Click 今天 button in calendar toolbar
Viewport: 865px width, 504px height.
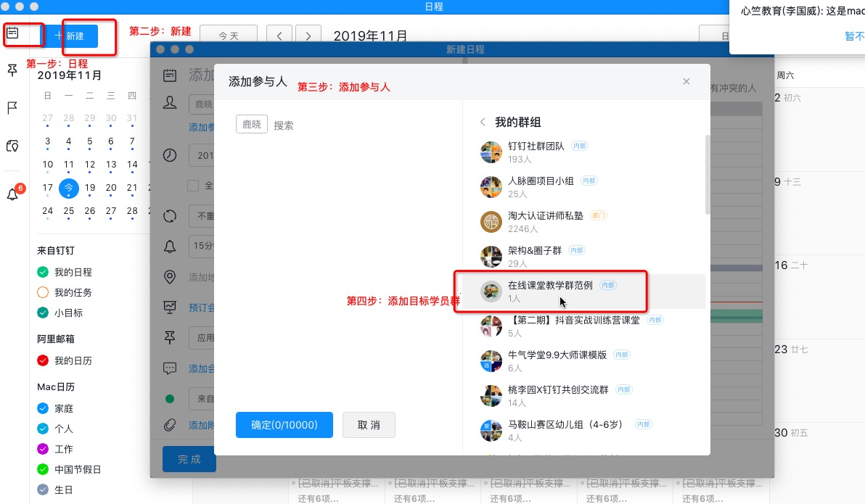229,36
